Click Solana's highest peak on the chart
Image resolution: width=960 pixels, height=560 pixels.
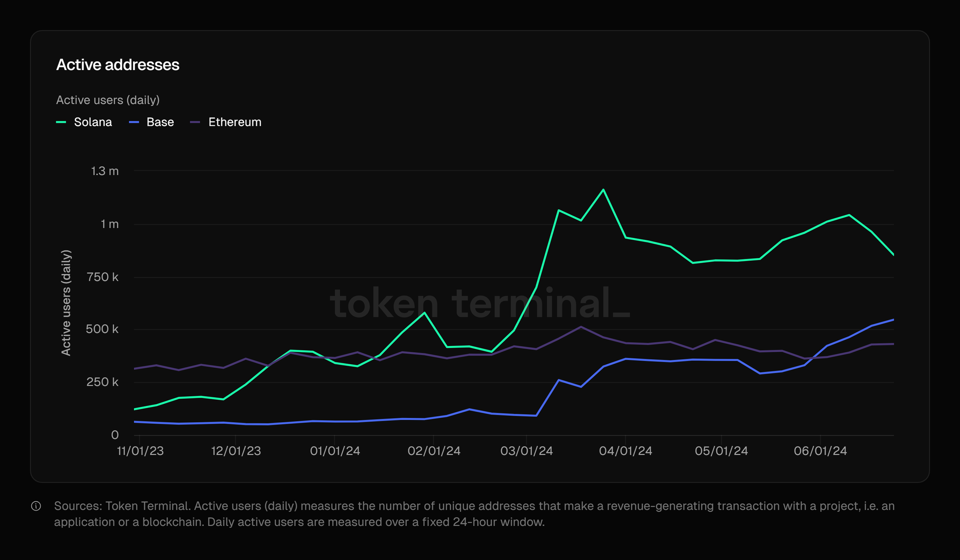603,190
